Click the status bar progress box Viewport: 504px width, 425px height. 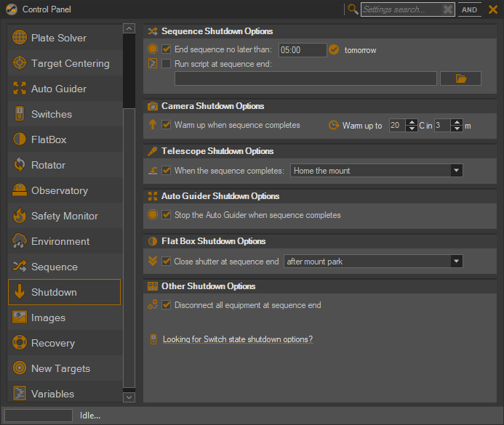click(39, 416)
